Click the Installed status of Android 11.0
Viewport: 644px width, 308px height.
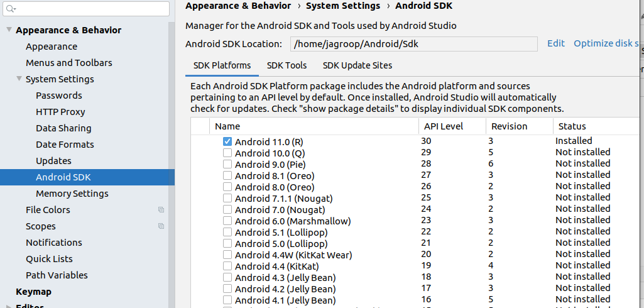574,140
